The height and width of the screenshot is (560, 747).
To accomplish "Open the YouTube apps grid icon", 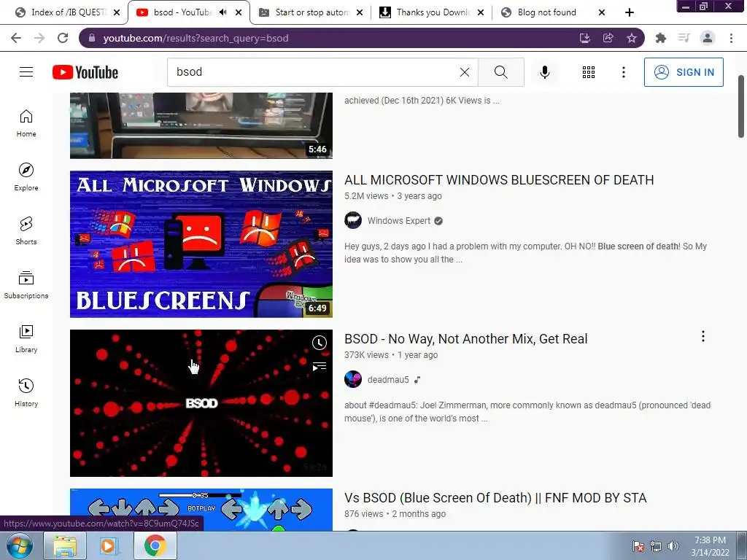I will click(x=589, y=72).
